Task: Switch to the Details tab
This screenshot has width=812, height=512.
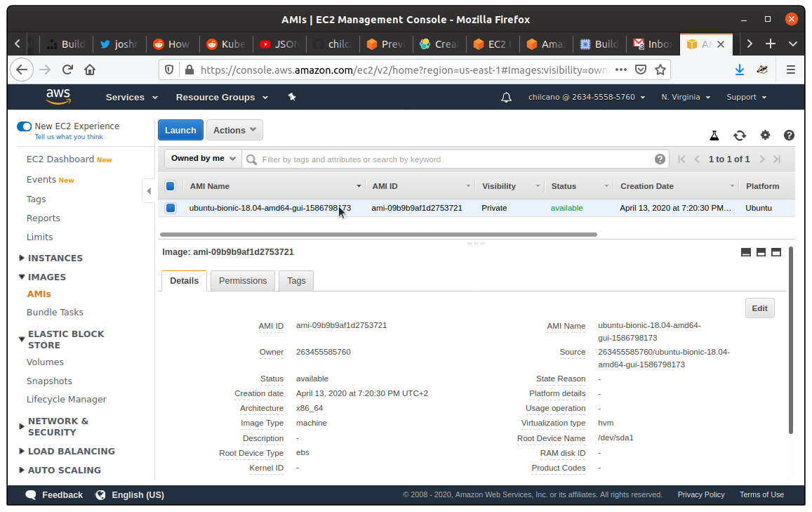Action: tap(185, 281)
